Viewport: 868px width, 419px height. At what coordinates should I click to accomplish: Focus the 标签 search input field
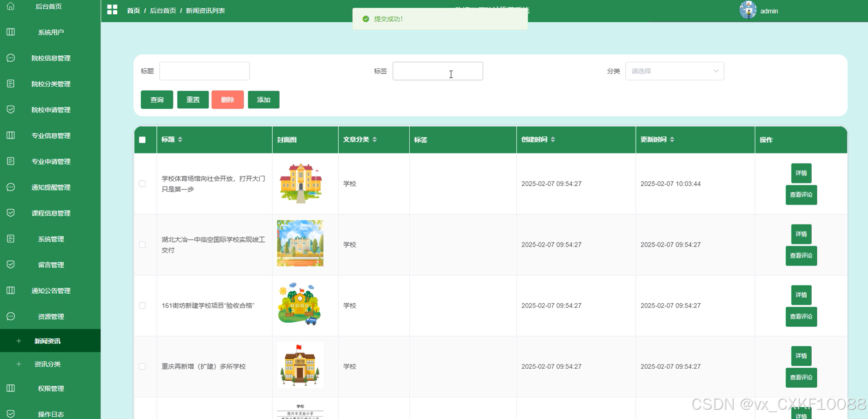[x=438, y=71]
